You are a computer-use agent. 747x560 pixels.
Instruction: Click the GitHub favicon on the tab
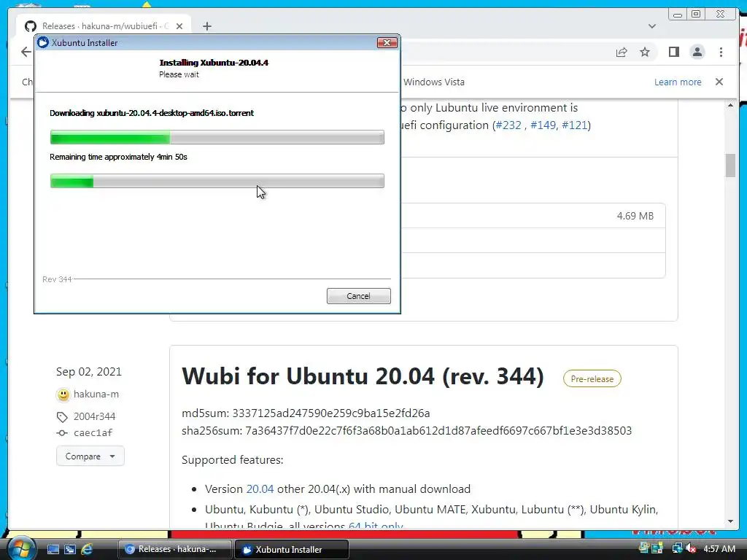coord(31,26)
